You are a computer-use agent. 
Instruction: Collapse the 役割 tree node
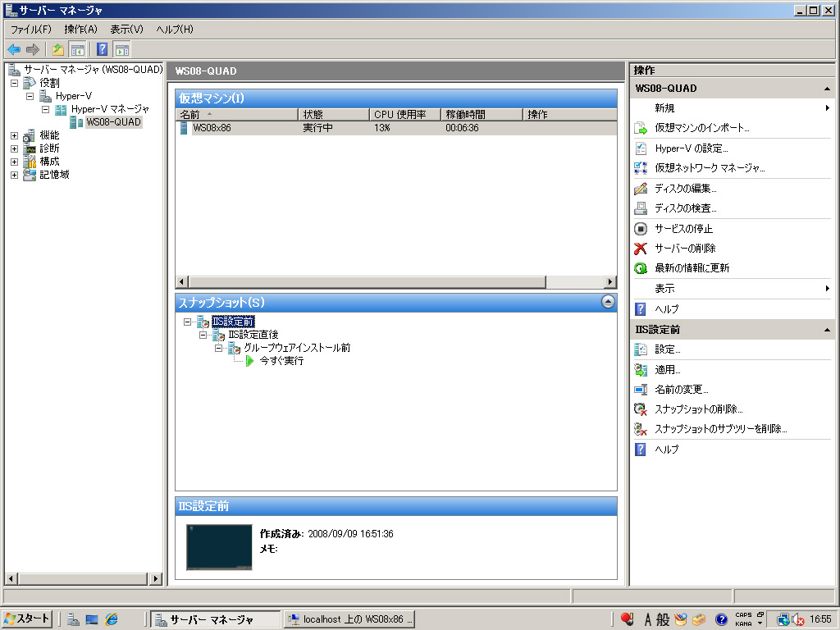pos(15,83)
